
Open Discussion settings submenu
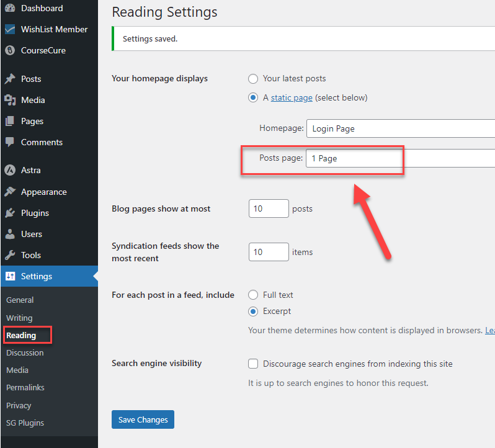click(x=25, y=352)
